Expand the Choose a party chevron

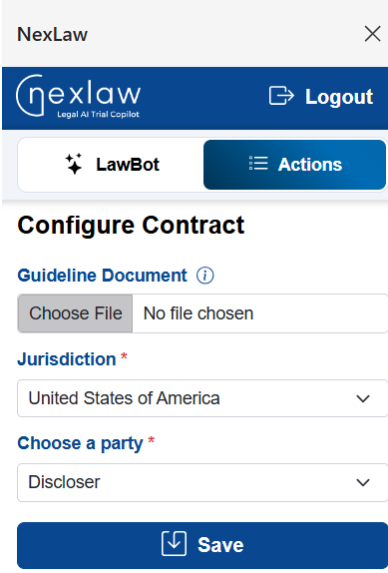363,482
